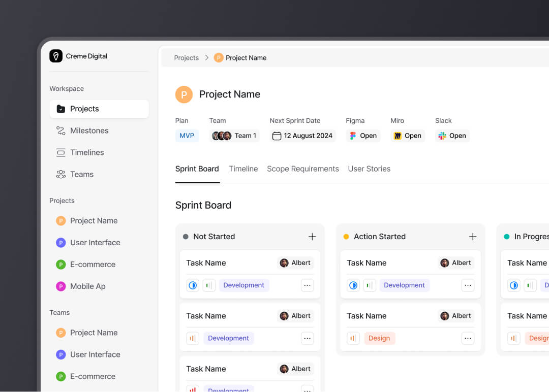The height and width of the screenshot is (392, 549).
Task: Click the progress circle icon on first Not Started task
Action: click(x=193, y=285)
